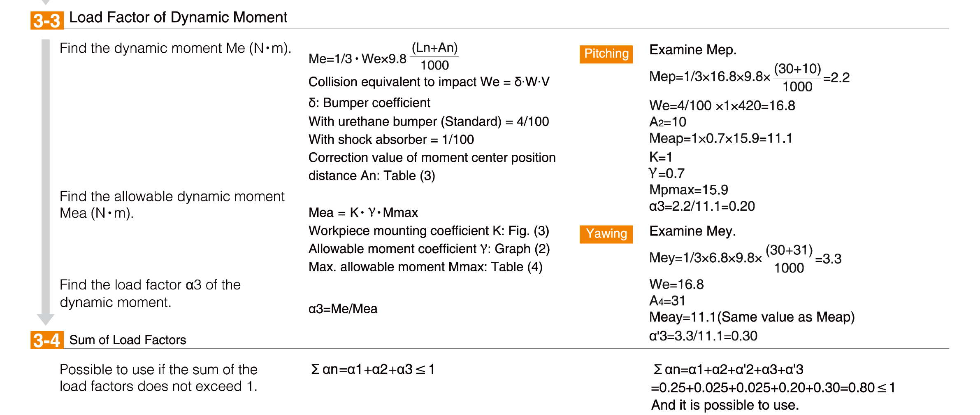
Task: Click the Max. allowable moment Mmax: Table (4) line
Action: [x=425, y=267]
